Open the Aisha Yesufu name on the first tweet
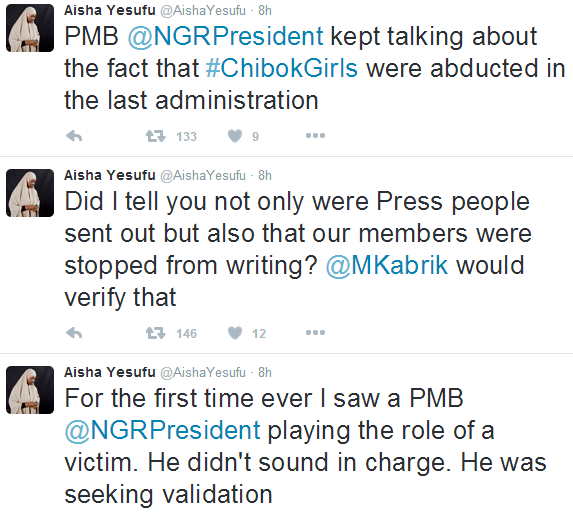 (x=110, y=11)
